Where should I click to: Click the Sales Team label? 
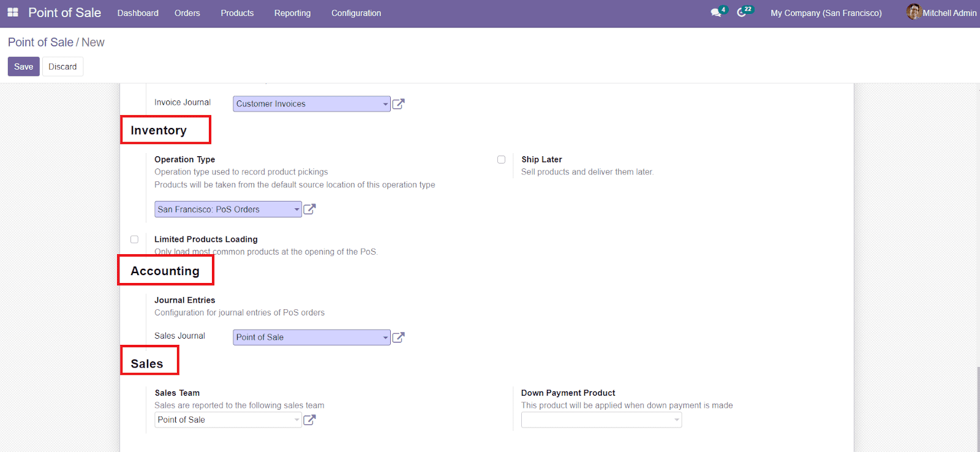coord(177,393)
